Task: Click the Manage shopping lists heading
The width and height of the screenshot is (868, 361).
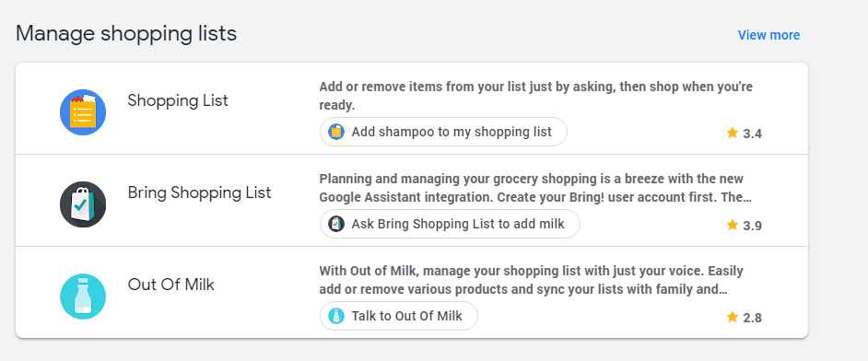Action: pyautogui.click(x=126, y=34)
